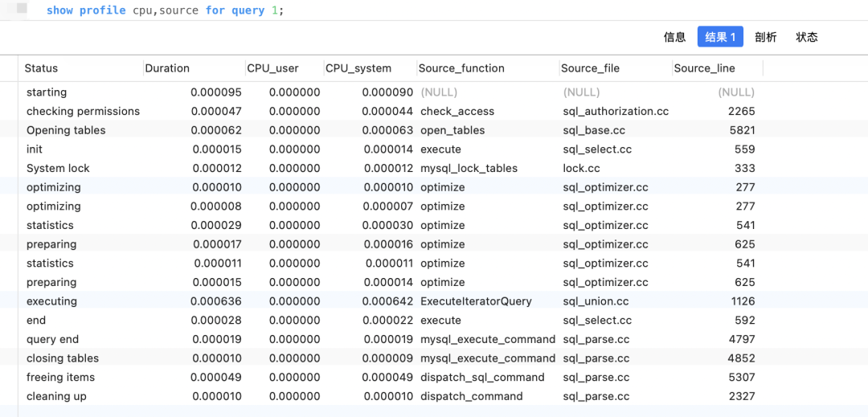
Task: Select the CPU_user column header
Action: pyautogui.click(x=272, y=68)
